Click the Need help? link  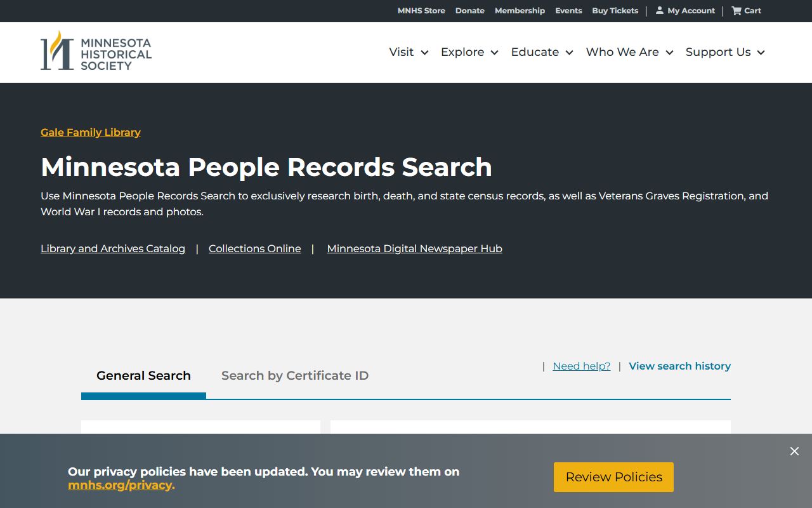click(x=582, y=366)
